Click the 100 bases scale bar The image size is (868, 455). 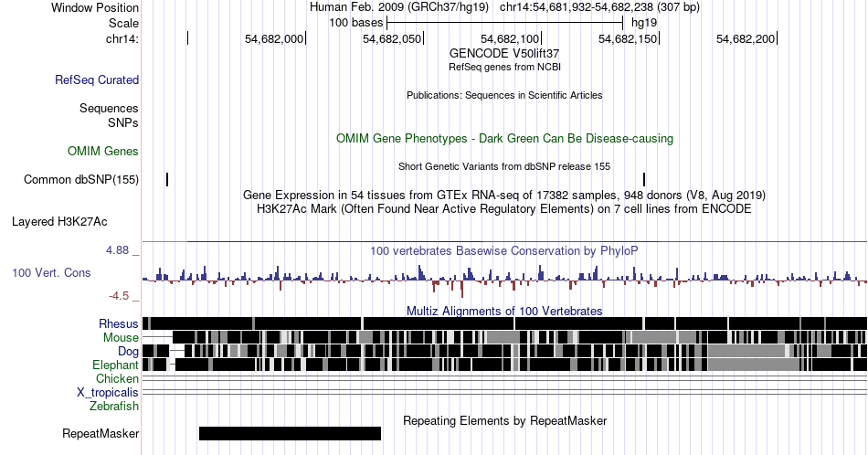point(505,23)
